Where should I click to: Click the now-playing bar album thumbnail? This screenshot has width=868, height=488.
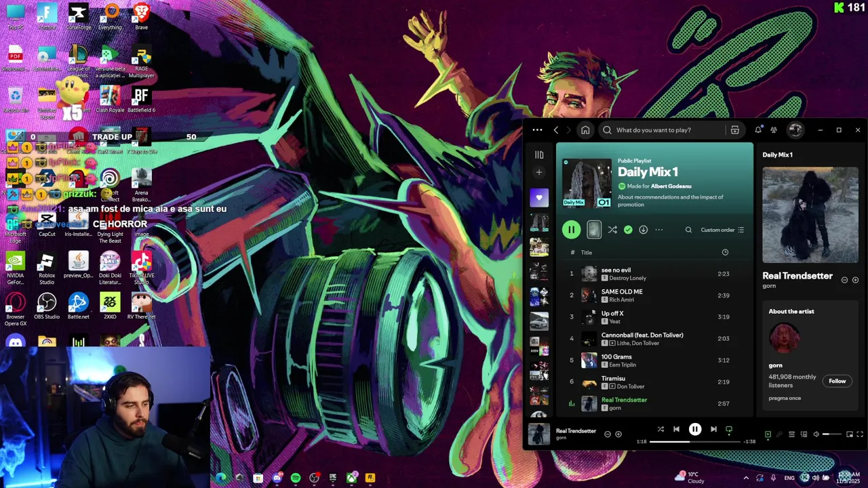click(x=539, y=434)
